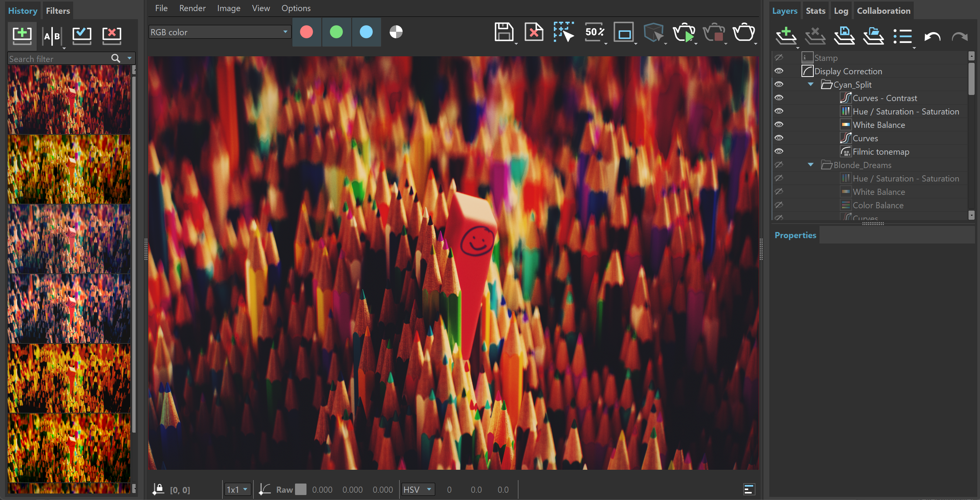The height and width of the screenshot is (500, 980).
Task: Hide the Curves - Contrast layer
Action: point(779,98)
